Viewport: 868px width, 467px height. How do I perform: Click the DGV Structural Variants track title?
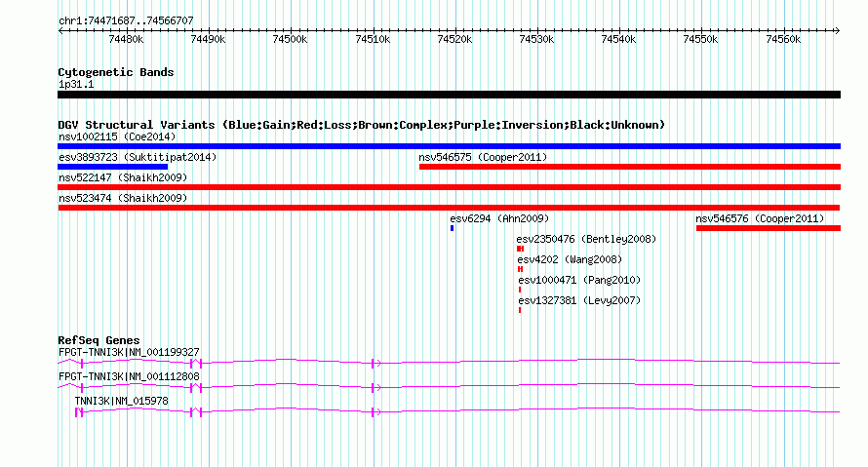pyautogui.click(x=362, y=125)
